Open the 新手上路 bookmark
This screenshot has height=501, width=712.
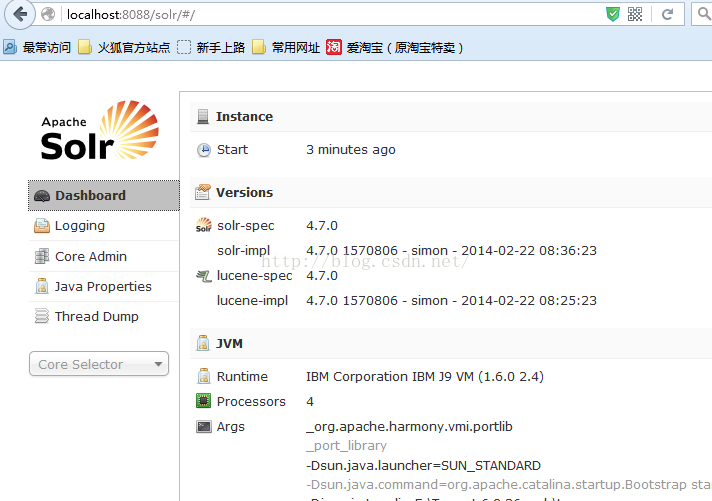pos(211,47)
